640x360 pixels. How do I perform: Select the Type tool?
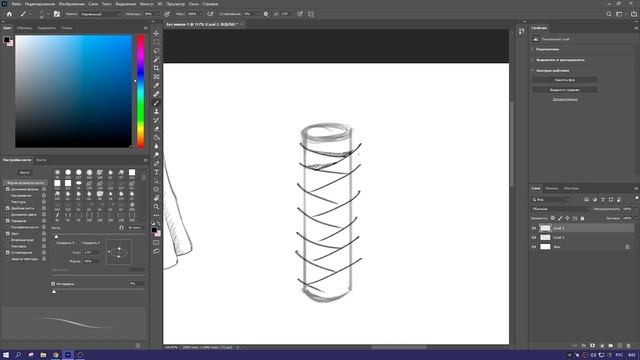click(x=156, y=172)
